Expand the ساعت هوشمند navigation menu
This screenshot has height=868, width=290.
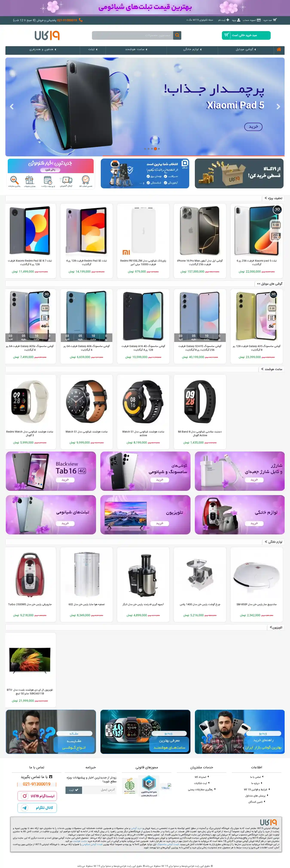coord(136,50)
